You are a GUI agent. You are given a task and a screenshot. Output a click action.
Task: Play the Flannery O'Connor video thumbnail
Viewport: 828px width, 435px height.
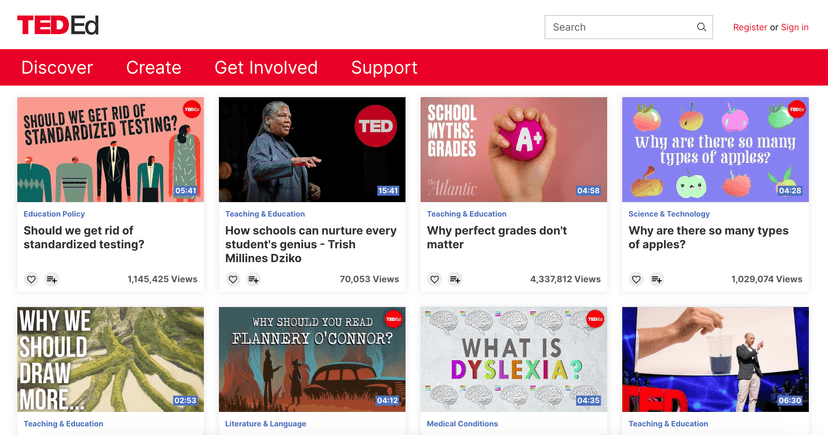point(311,359)
